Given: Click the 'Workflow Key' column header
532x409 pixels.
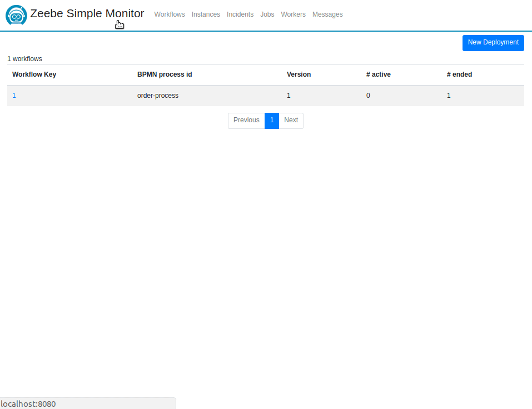Looking at the screenshot, I should point(34,74).
